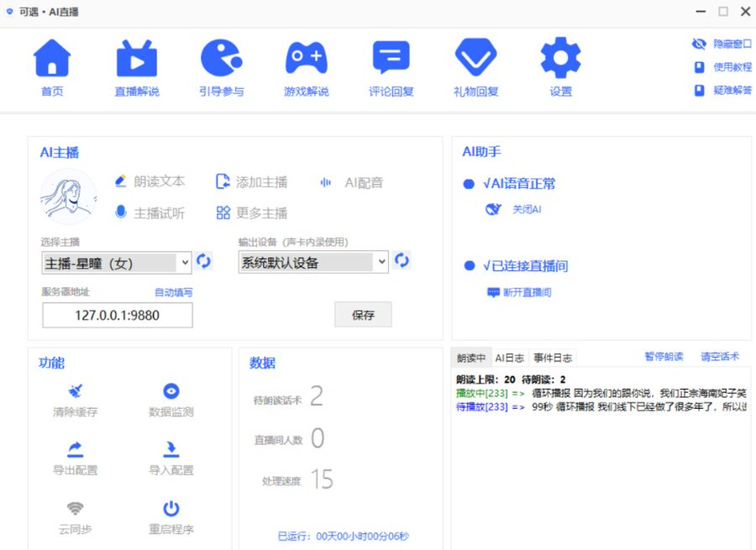Open the 选择主播 anchor dropdown
The width and height of the screenshot is (756, 550).
[118, 263]
